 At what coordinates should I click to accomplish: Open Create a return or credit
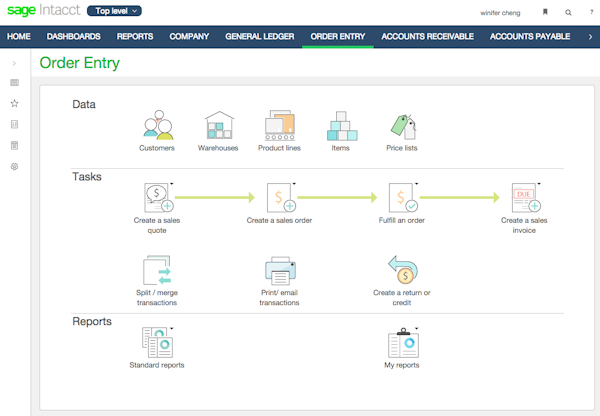(x=402, y=270)
